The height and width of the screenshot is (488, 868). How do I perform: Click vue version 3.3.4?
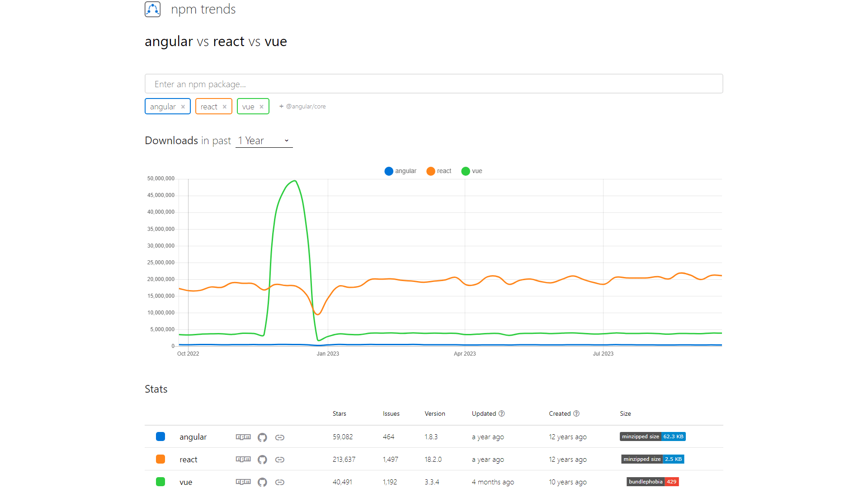pyautogui.click(x=432, y=482)
